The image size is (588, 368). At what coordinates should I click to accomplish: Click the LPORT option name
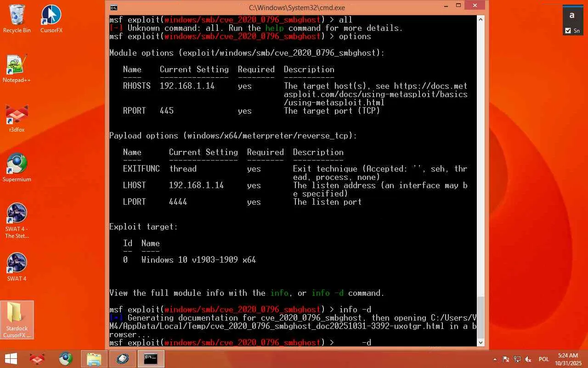tap(135, 202)
